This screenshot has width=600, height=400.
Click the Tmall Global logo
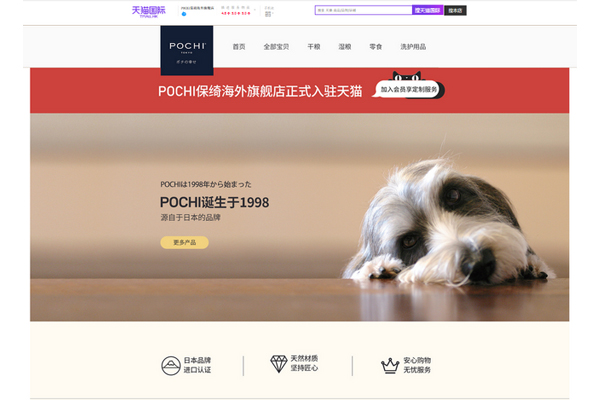148,11
